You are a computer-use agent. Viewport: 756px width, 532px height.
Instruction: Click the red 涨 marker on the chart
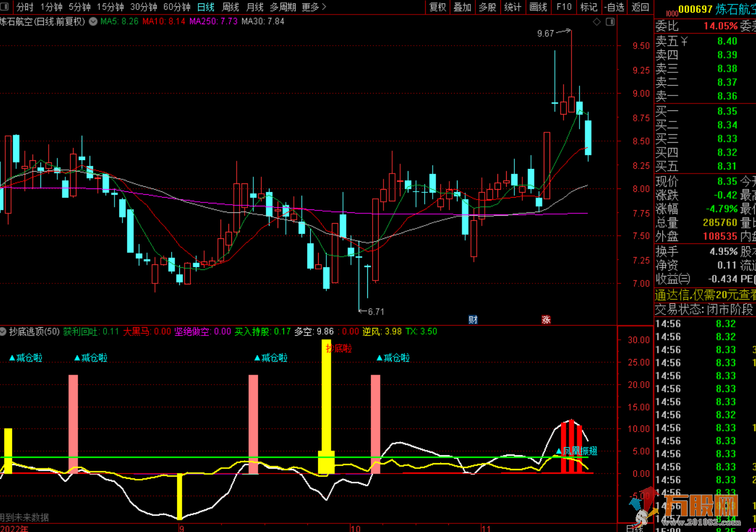click(x=545, y=319)
